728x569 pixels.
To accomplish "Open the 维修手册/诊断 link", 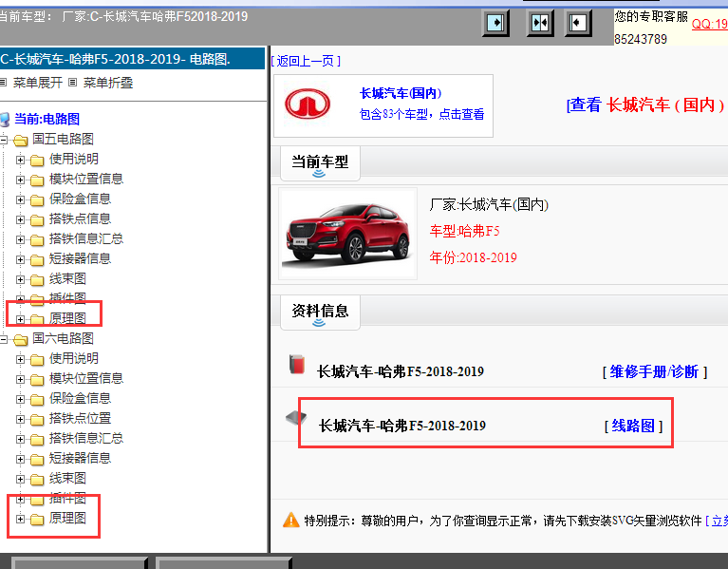I will (x=655, y=371).
